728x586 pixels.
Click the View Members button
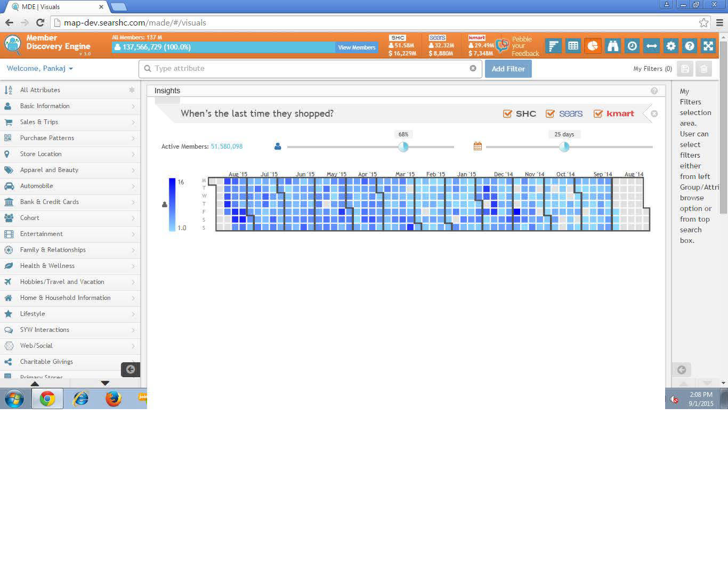coord(357,47)
